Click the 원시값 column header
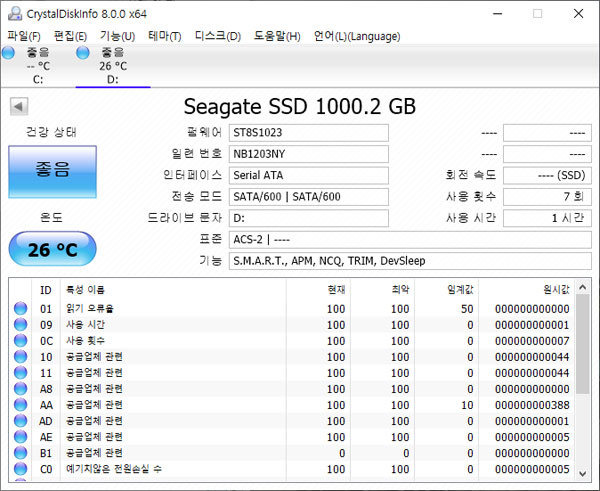The width and height of the screenshot is (600, 491). (x=527, y=290)
